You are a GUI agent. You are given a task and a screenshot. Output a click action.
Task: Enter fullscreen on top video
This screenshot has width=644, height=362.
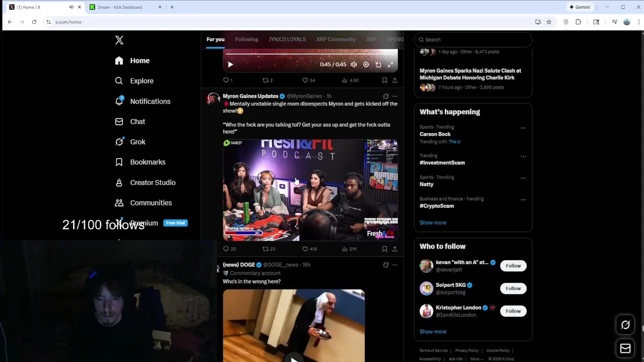tap(390, 64)
